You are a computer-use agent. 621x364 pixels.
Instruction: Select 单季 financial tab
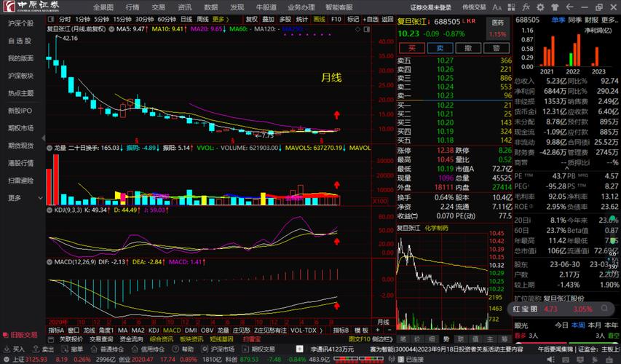(558, 20)
